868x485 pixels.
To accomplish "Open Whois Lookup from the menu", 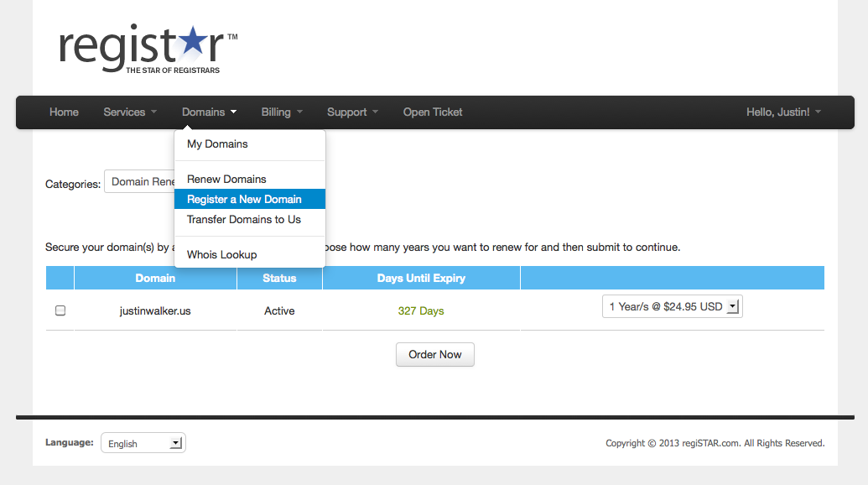I will click(x=221, y=254).
